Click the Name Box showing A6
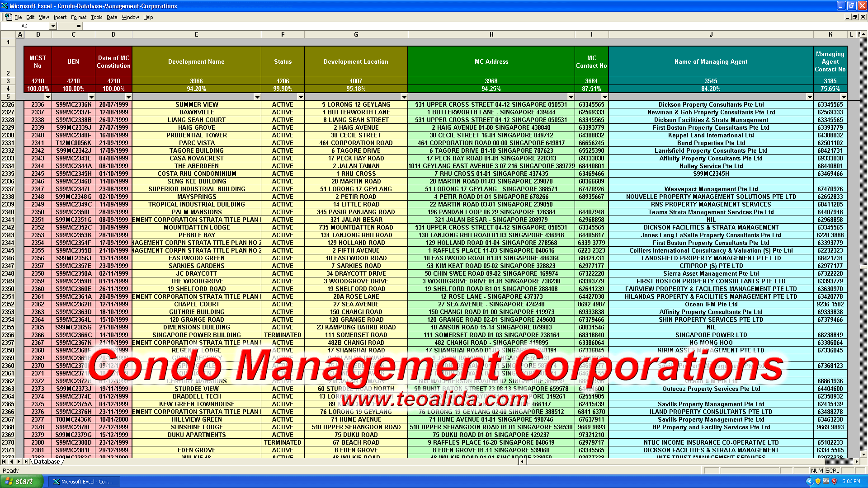This screenshot has width=868, height=488. point(25,26)
